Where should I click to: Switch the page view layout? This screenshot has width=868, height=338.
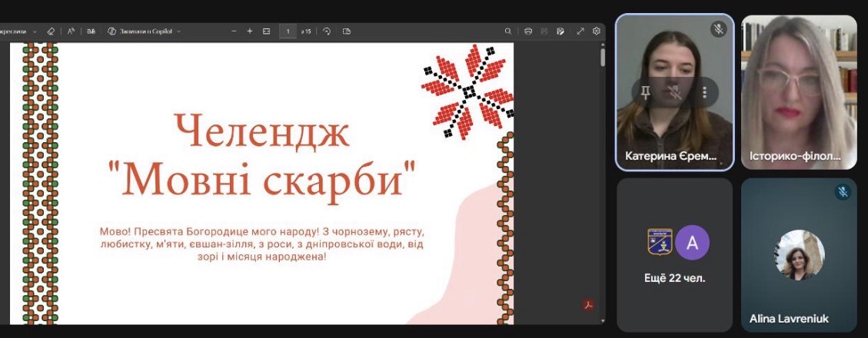coord(347,31)
